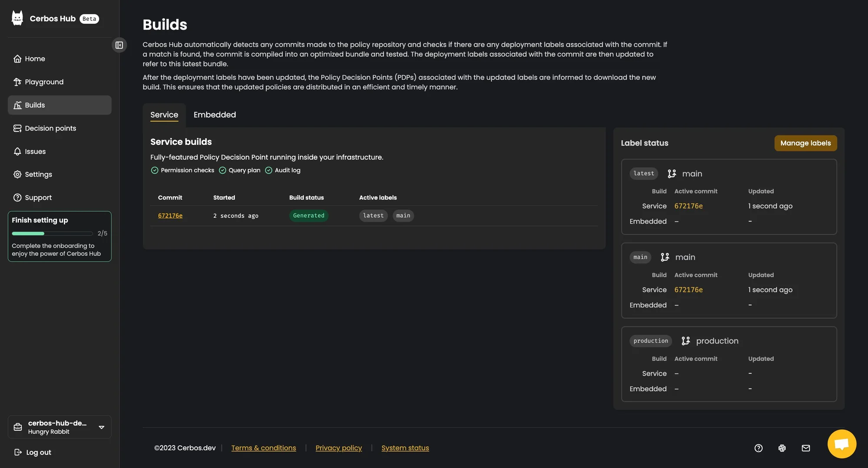This screenshot has height=468, width=868.
Task: Click the Permission checks checkmark icon
Action: (x=155, y=170)
